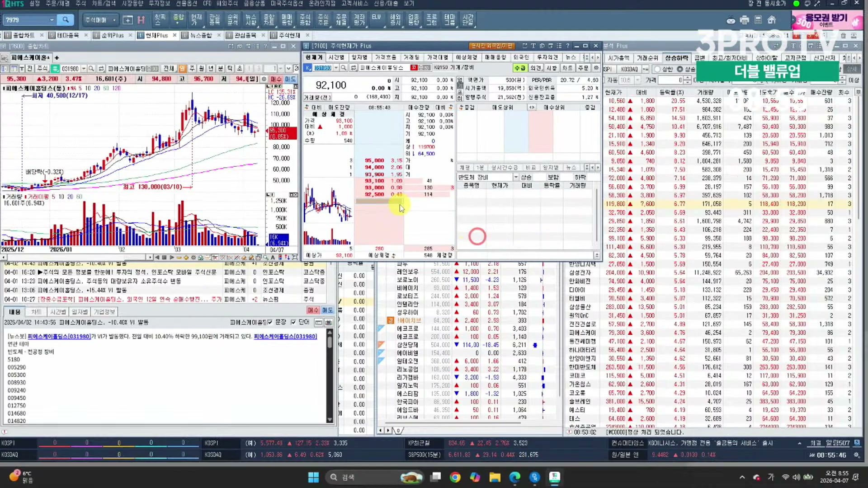This screenshot has height=488, width=868.
Task: Click the stock search magnifier in chart toolbar
Action: tap(91, 69)
